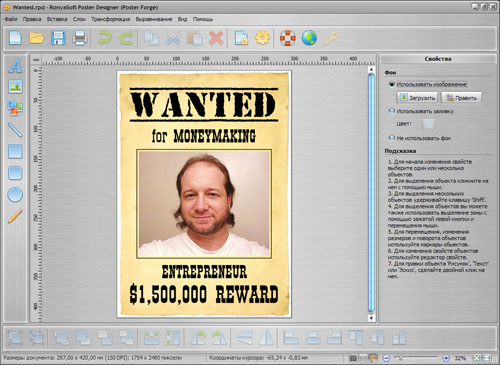Select the clipart collage tool
The image size is (500, 365).
(x=15, y=108)
